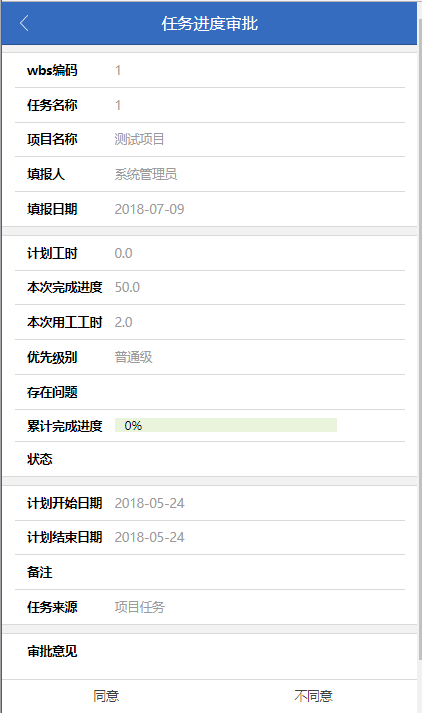422x713 pixels.
Task: Select the 存在问题 row
Action: [210, 392]
